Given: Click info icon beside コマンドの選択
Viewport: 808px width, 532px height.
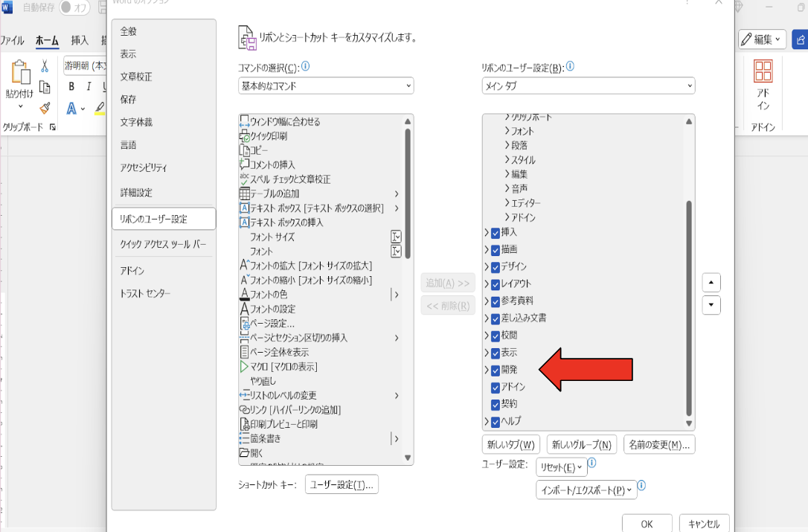Looking at the screenshot, I should pos(306,66).
